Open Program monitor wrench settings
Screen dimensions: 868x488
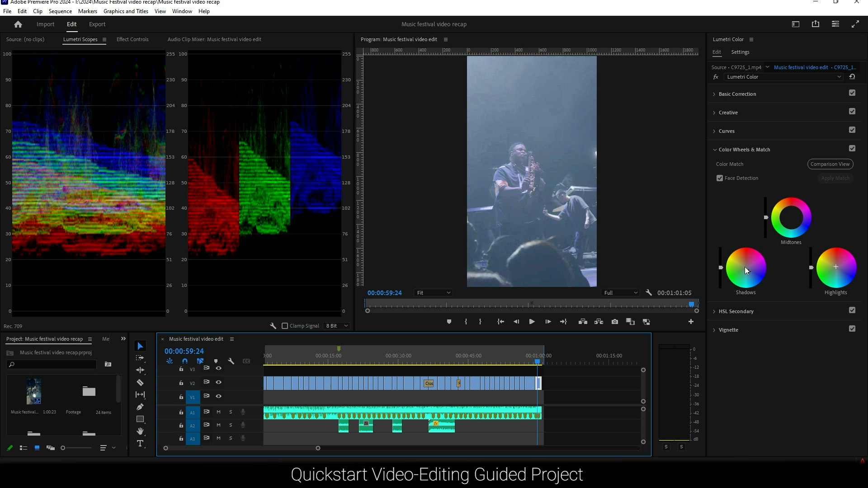[649, 293]
